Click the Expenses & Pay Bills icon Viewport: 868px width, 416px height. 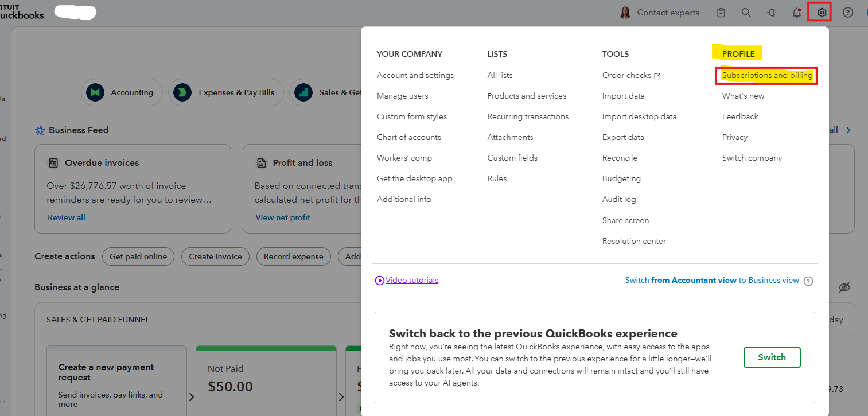pyautogui.click(x=182, y=92)
